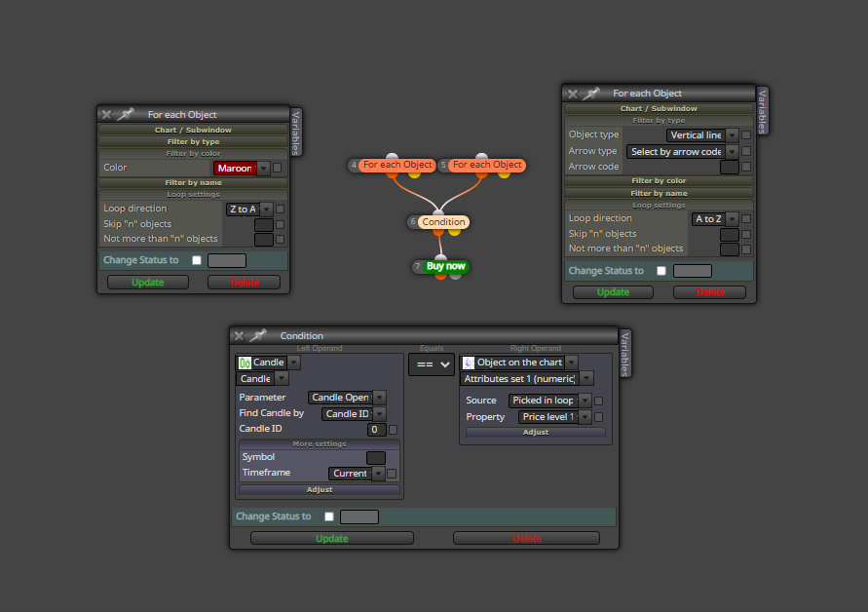
Task: Click the pin icon on the right For each Object panel
Action: (x=591, y=93)
